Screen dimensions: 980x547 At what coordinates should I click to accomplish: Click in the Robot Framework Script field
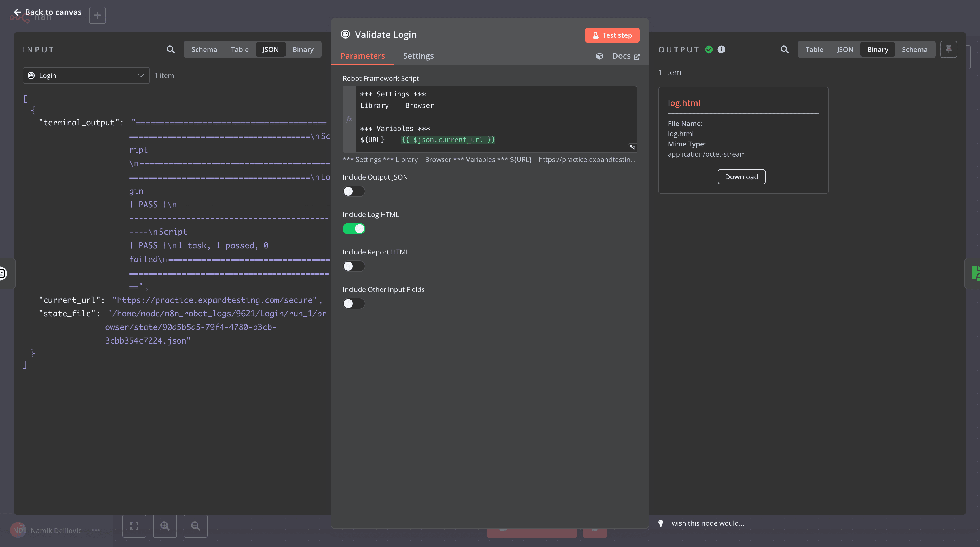[495, 118]
